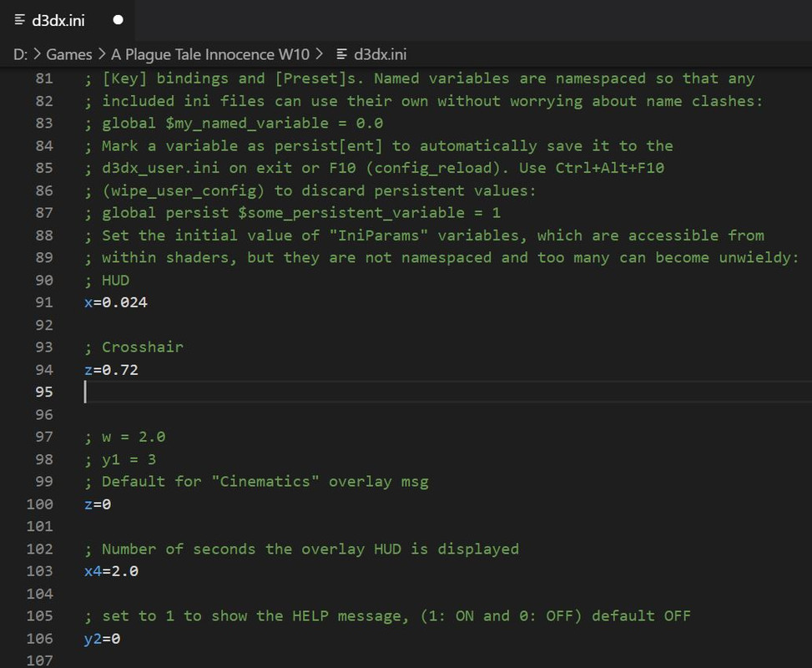Viewport: 812px width, 668px height.
Task: Click 'within shaders, but they are' comment line
Action: [x=442, y=258]
